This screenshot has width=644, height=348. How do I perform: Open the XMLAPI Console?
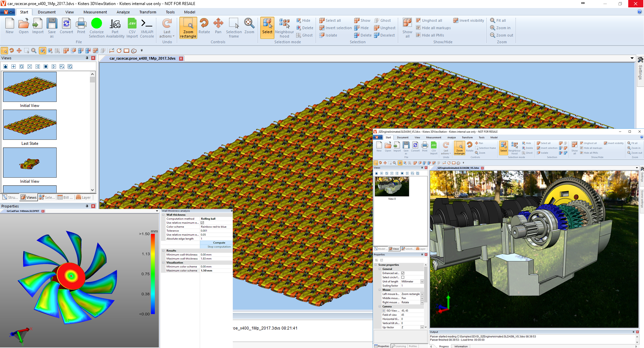[147, 27]
